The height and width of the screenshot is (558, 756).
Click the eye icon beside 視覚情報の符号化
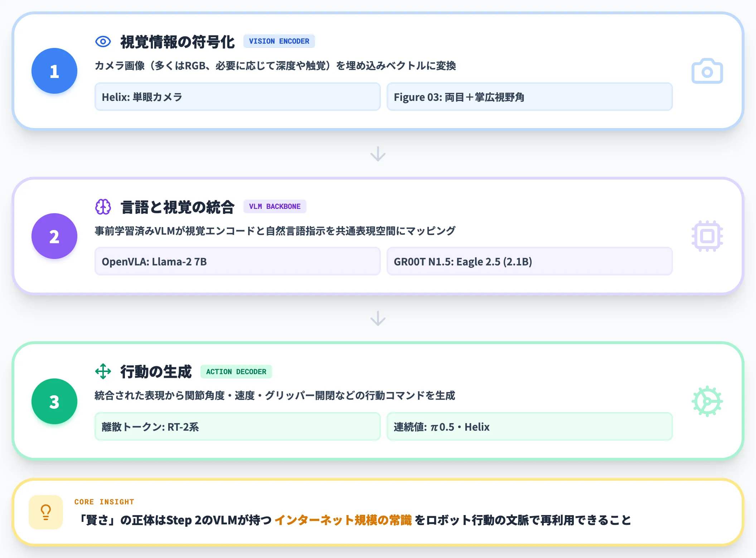pos(103,42)
